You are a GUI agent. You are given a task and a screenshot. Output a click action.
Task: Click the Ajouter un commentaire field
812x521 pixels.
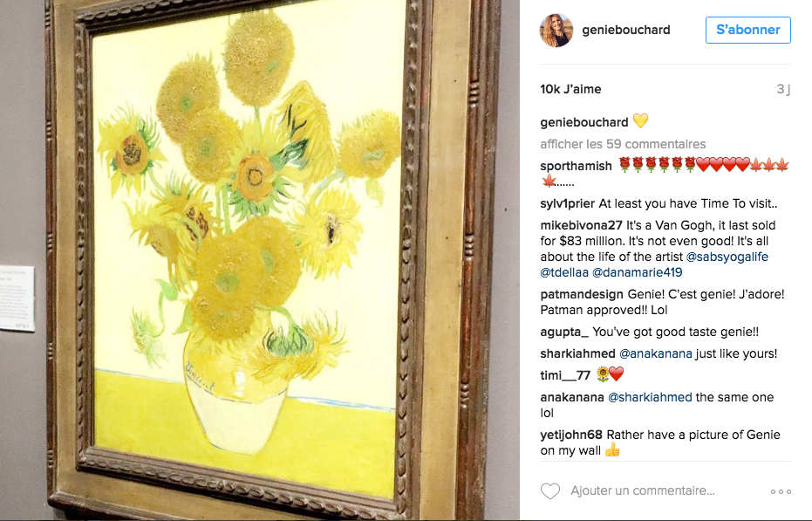click(x=643, y=490)
